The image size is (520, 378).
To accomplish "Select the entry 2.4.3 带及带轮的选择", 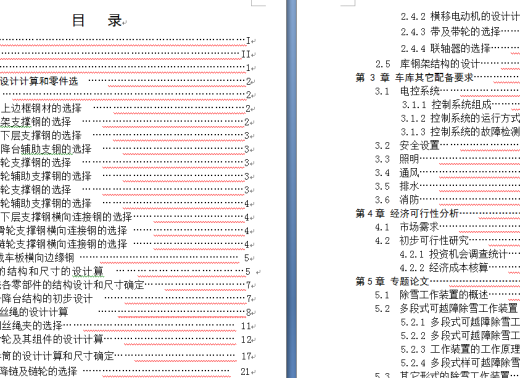I will click(x=451, y=32).
